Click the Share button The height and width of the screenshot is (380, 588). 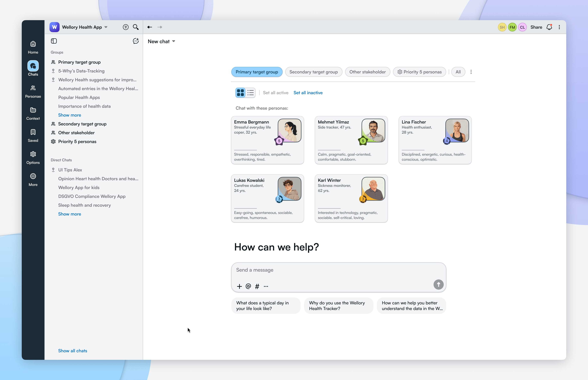point(536,27)
